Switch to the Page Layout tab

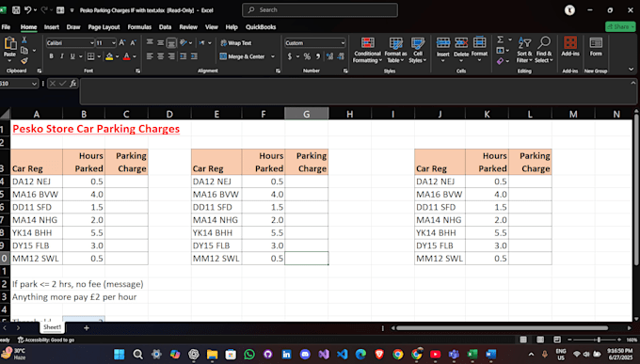tap(104, 27)
